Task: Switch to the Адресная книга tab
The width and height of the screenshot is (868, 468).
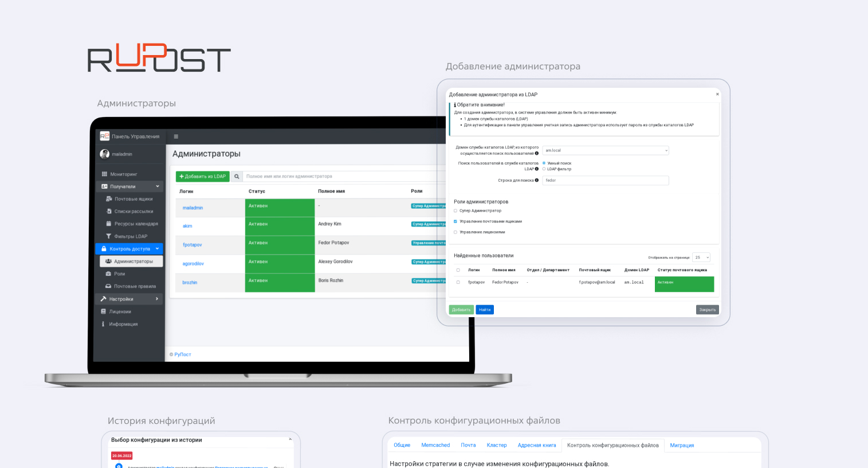Action: (x=537, y=445)
